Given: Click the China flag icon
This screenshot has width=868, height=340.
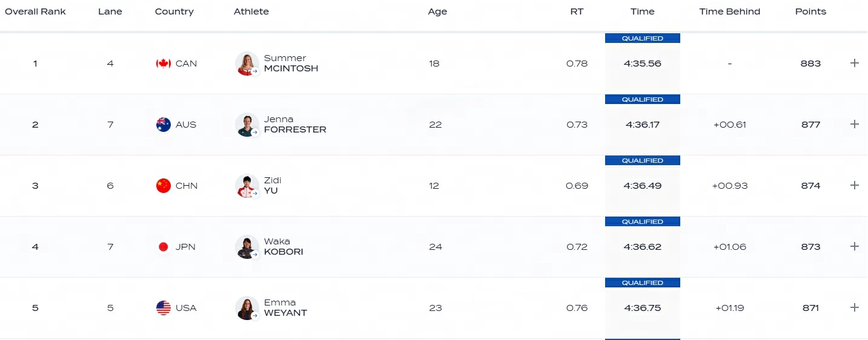Looking at the screenshot, I should coord(164,186).
